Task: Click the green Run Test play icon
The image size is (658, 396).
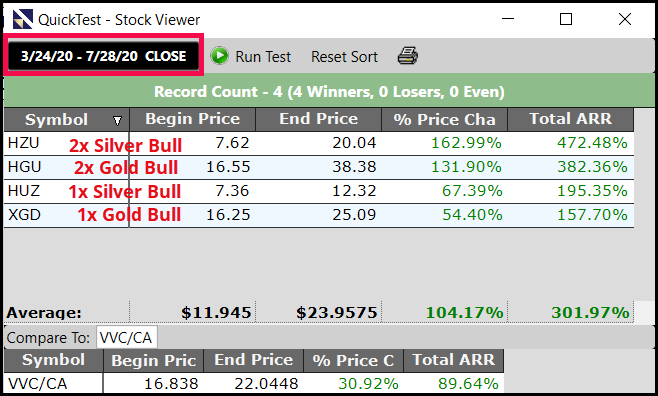Action: tap(219, 56)
